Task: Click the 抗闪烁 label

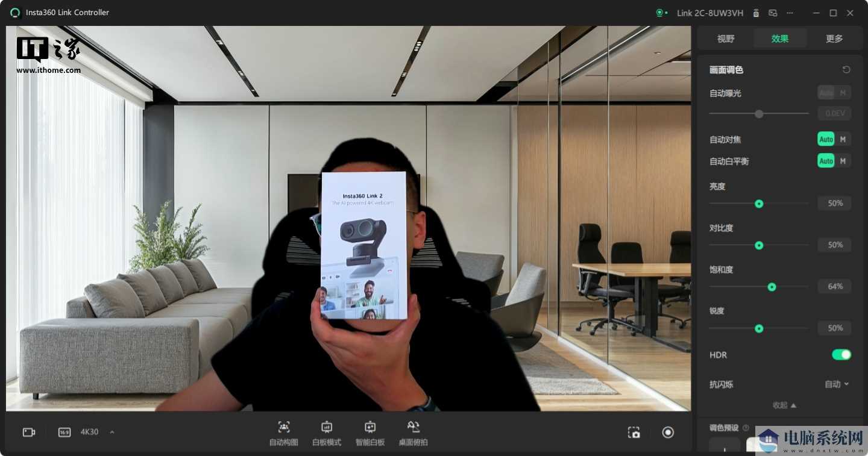Action: pyautogui.click(x=722, y=384)
